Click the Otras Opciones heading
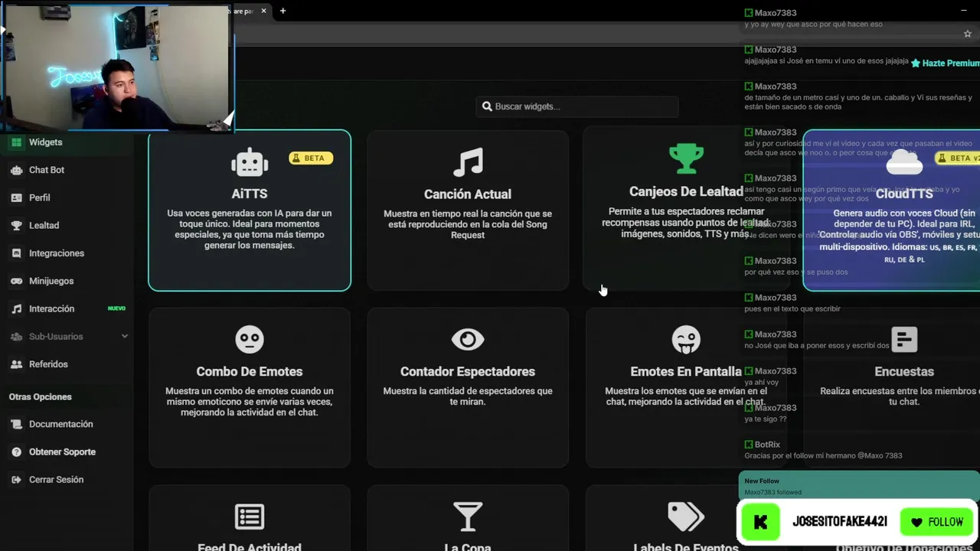Viewport: 980px width, 551px height. (40, 397)
